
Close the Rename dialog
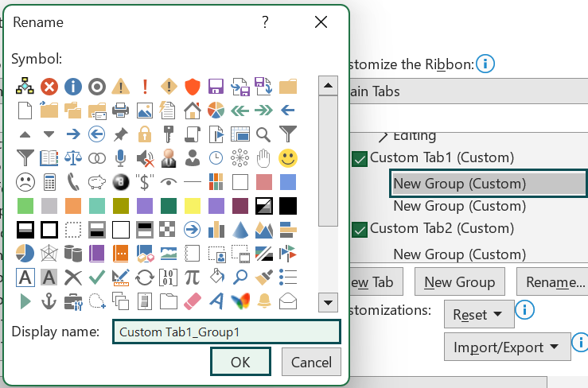tap(321, 22)
